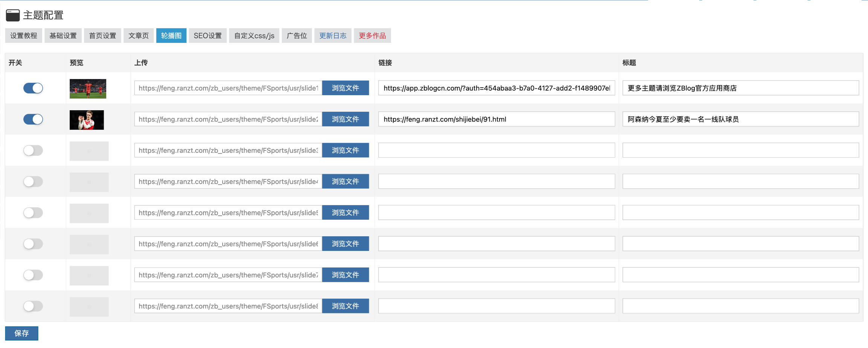Switch to the SEO设置 tab
The height and width of the screenshot is (348, 868).
208,36
